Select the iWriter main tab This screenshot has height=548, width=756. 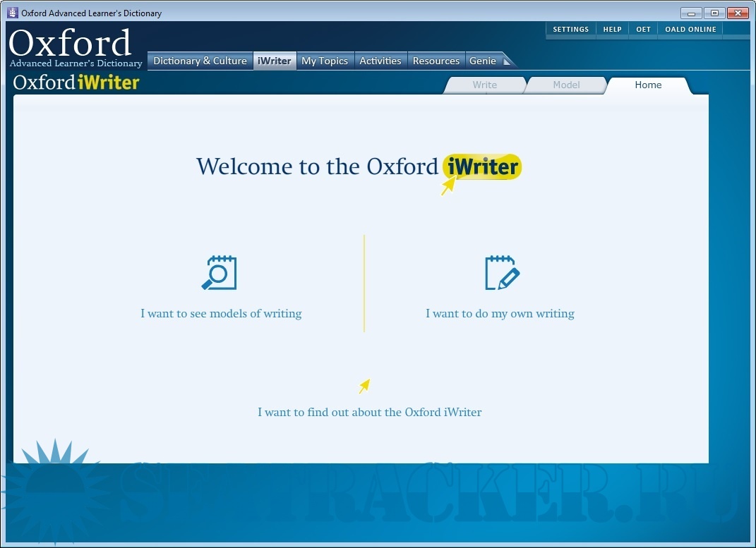275,61
